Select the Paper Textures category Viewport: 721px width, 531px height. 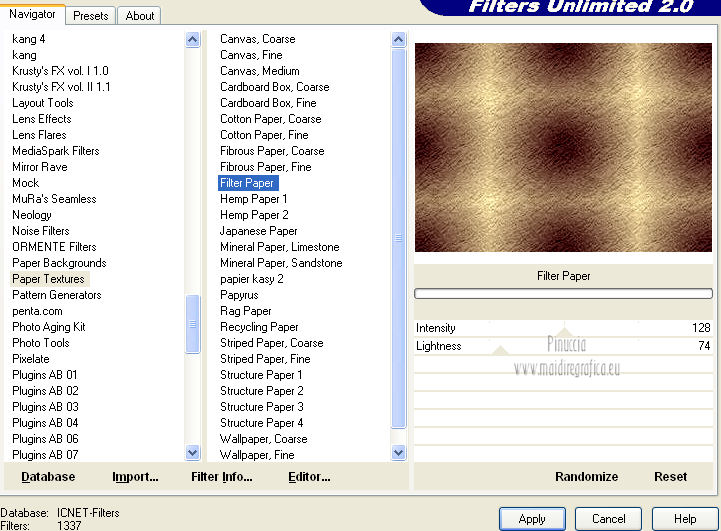click(48, 279)
